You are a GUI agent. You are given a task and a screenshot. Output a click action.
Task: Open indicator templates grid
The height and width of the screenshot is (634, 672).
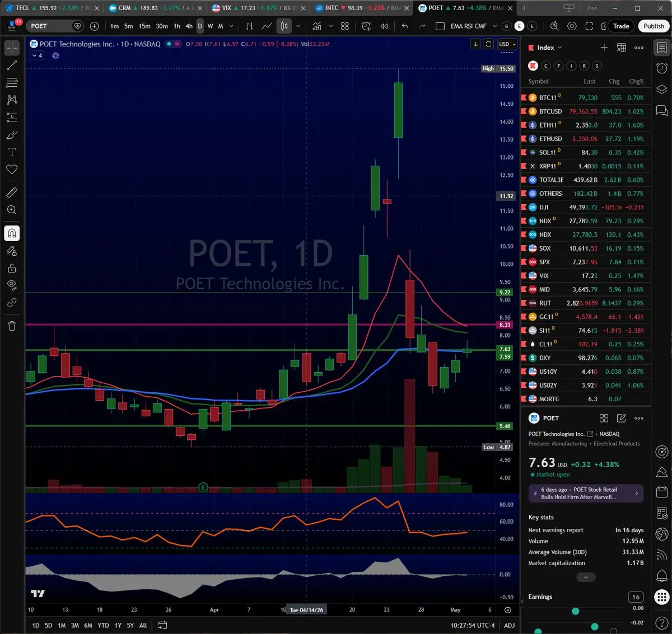(x=345, y=26)
